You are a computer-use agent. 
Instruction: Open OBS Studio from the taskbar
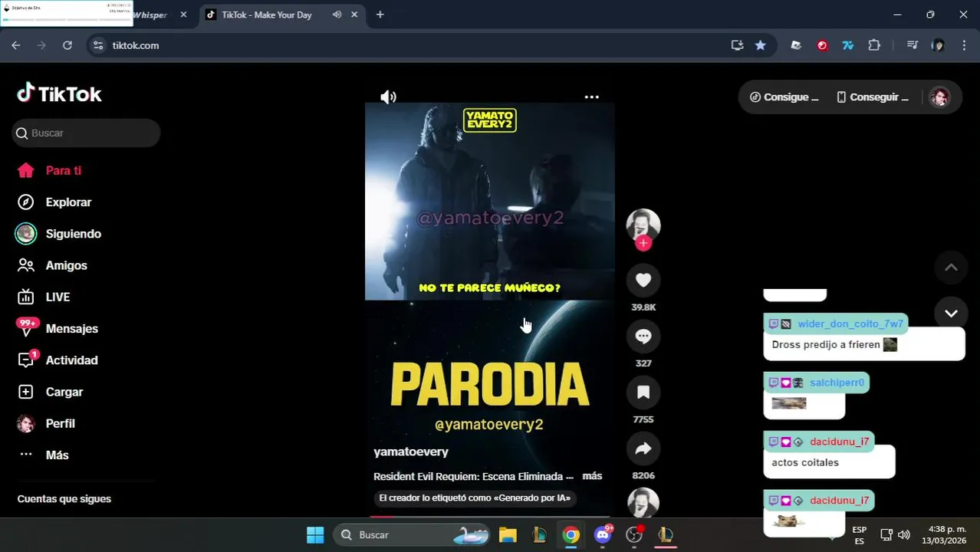634,534
